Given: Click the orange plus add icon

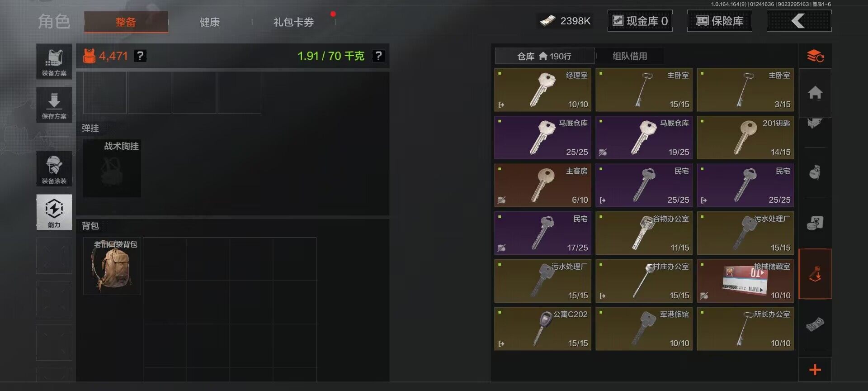Looking at the screenshot, I should 815,370.
